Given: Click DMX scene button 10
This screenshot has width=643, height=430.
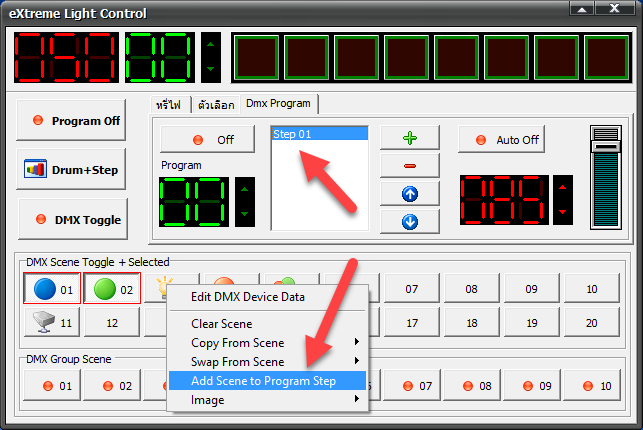Looking at the screenshot, I should coord(592,289).
